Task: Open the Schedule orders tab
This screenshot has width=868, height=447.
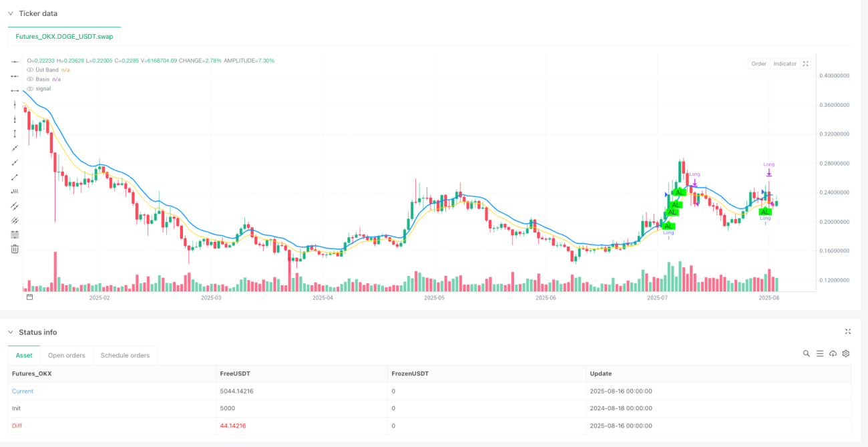Action: pyautogui.click(x=125, y=355)
